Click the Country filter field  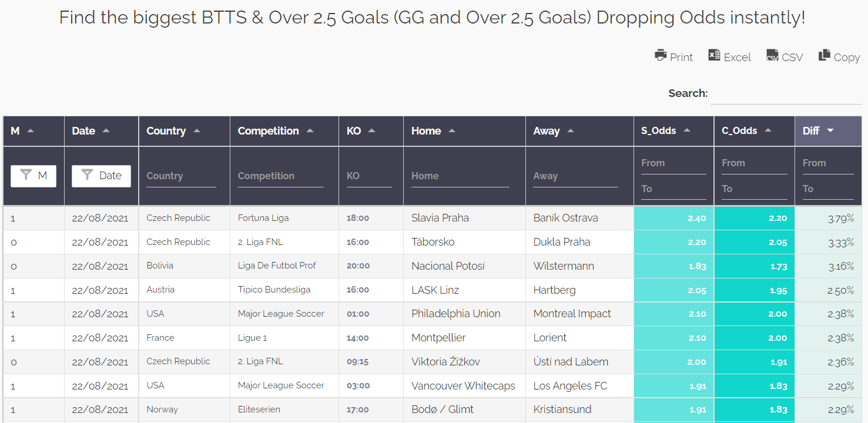click(x=181, y=176)
